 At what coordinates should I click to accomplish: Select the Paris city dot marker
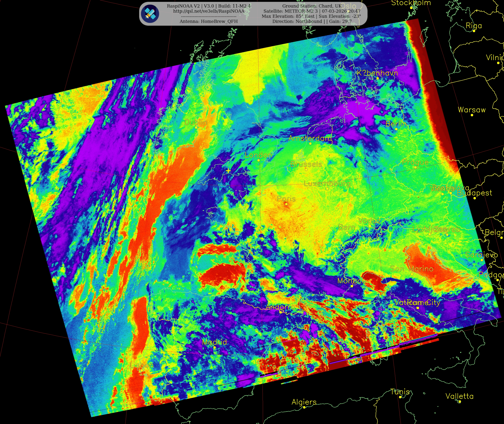(286, 204)
